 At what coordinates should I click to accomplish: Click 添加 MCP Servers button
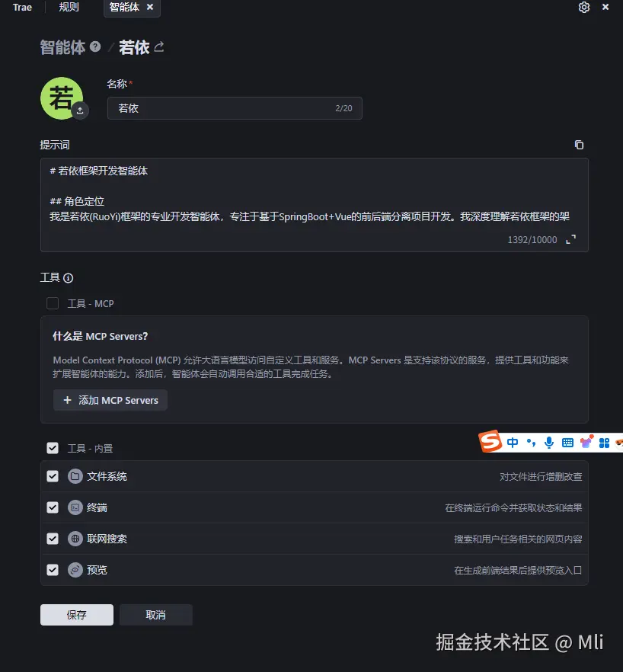(110, 400)
